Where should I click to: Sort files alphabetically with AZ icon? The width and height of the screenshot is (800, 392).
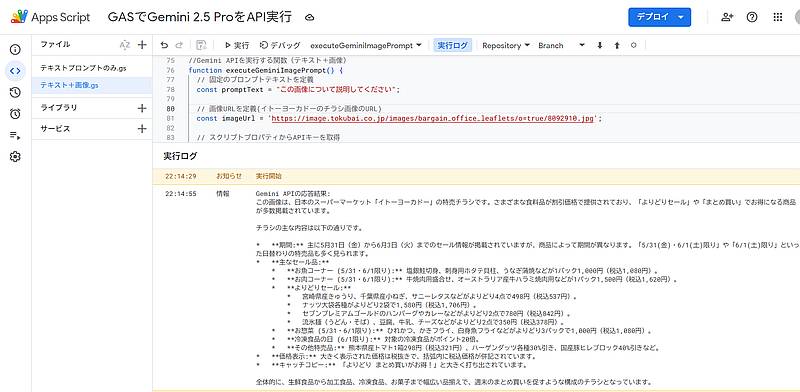(x=124, y=45)
